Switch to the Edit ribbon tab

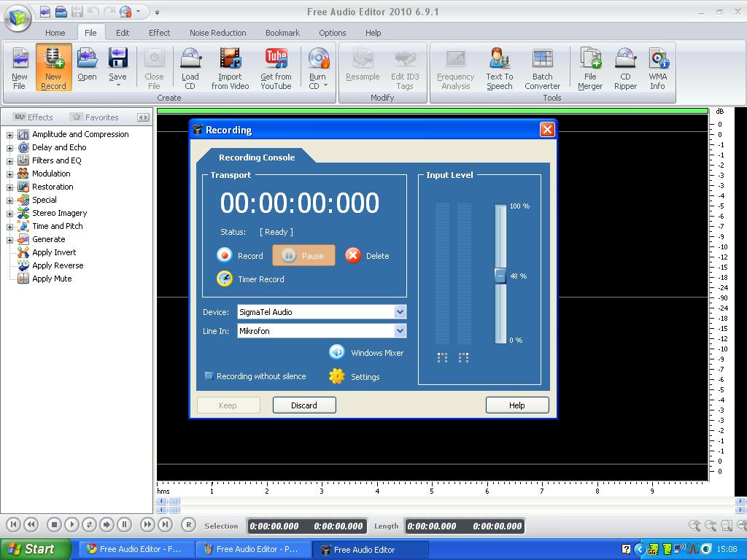(123, 33)
